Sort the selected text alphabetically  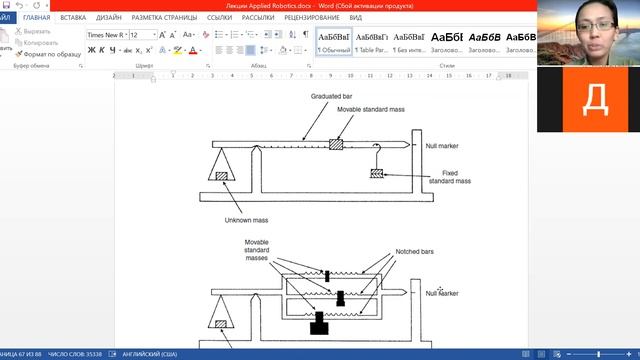(292, 35)
